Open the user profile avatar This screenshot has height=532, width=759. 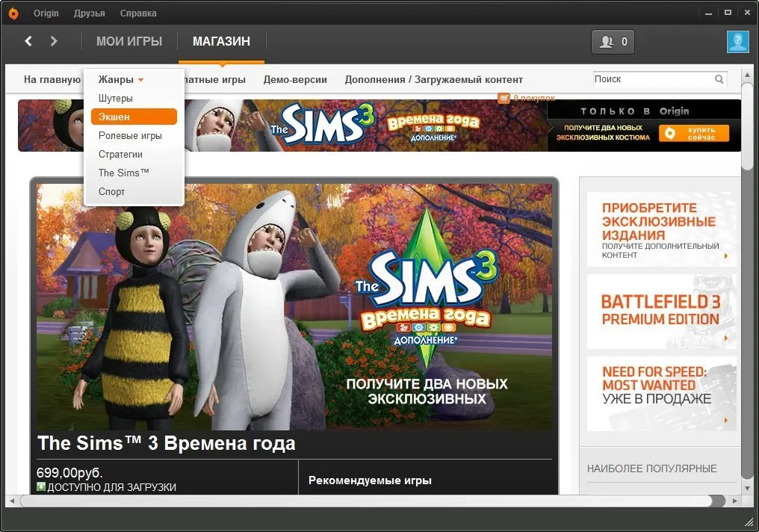click(737, 42)
